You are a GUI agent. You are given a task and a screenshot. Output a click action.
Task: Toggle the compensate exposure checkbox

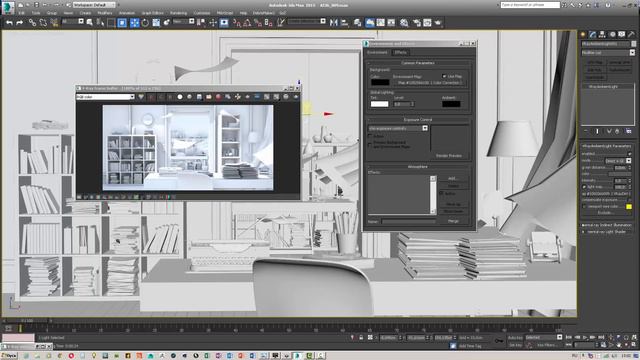pyautogui.click(x=629, y=200)
